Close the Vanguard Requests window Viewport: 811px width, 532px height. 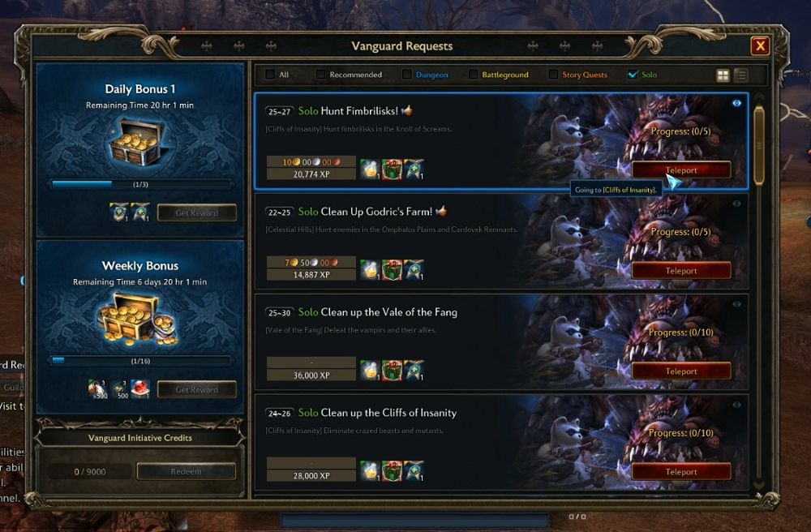tap(761, 46)
